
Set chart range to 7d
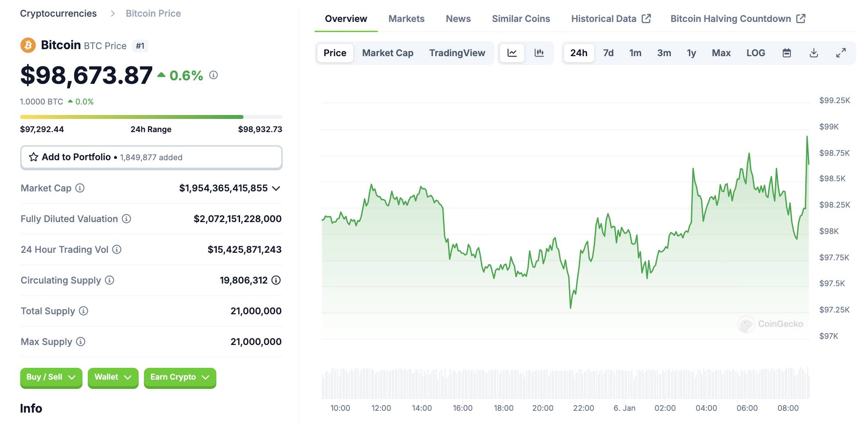608,53
